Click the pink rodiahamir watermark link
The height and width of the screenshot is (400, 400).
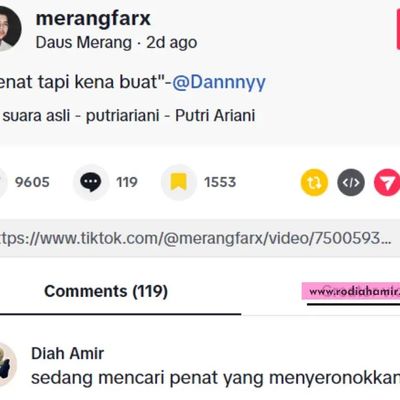click(x=351, y=291)
